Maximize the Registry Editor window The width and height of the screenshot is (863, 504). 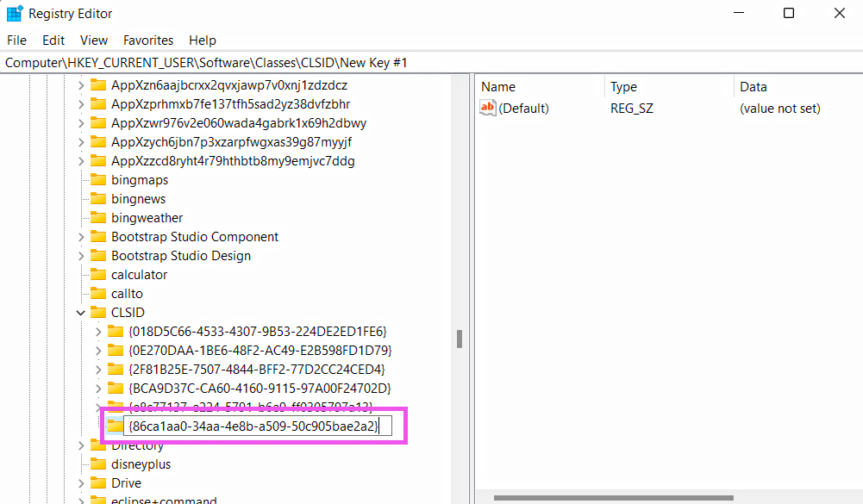pyautogui.click(x=789, y=13)
